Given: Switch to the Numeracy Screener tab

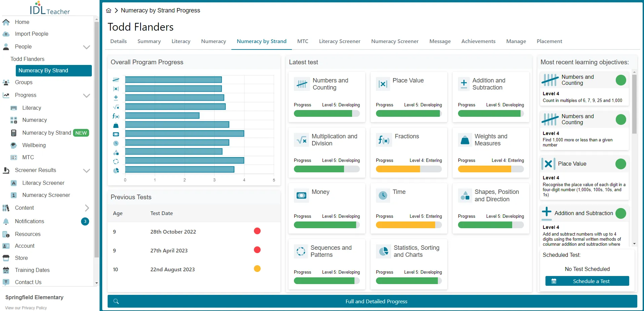Looking at the screenshot, I should tap(395, 41).
